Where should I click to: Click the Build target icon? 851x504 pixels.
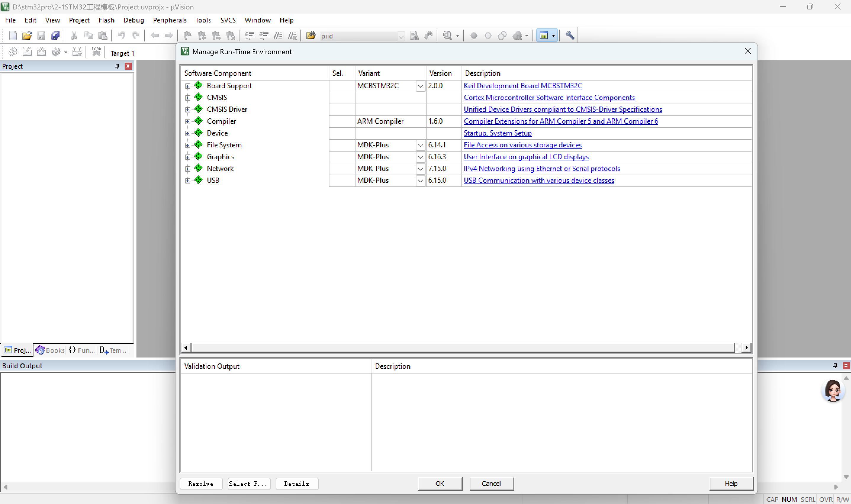pos(27,52)
